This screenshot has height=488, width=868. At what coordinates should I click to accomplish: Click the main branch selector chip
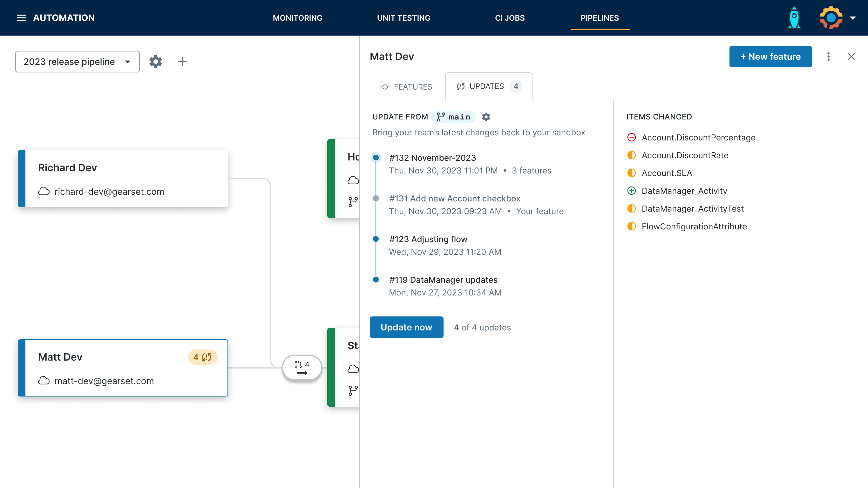click(453, 117)
